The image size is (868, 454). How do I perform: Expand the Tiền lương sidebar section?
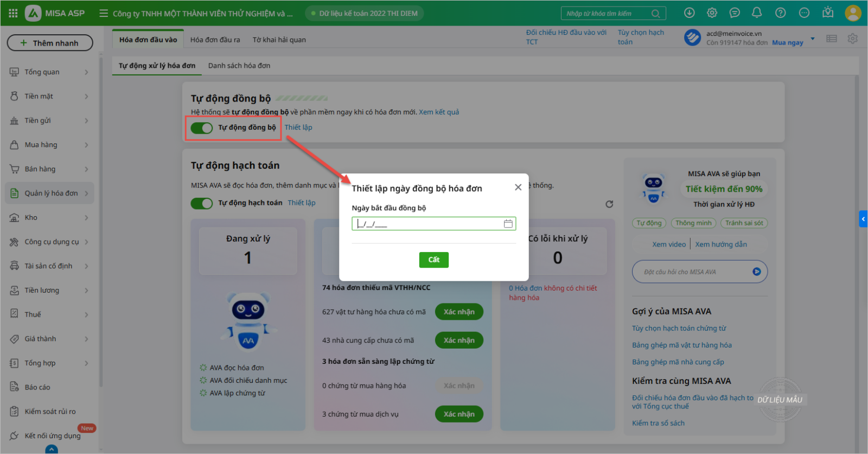pos(49,291)
